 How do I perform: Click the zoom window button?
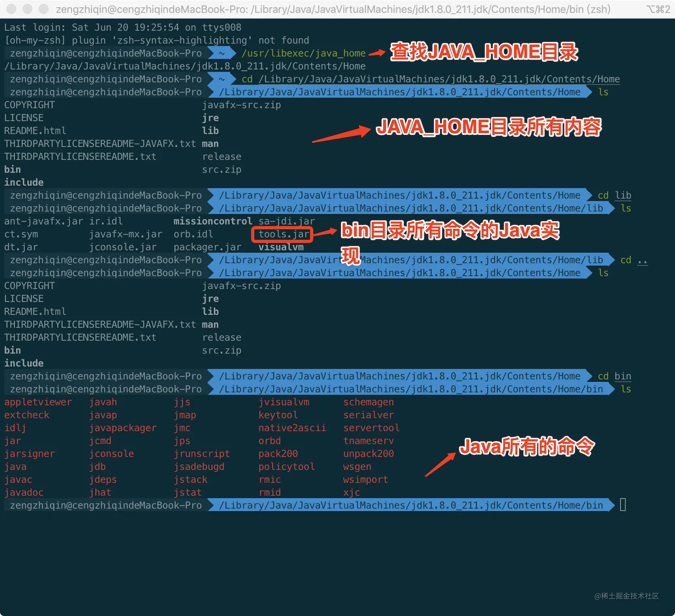pos(44,8)
